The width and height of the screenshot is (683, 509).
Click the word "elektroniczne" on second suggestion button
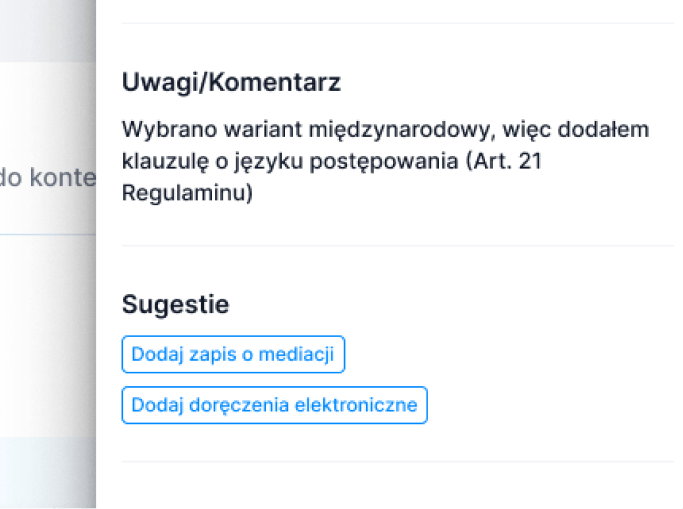click(356, 405)
